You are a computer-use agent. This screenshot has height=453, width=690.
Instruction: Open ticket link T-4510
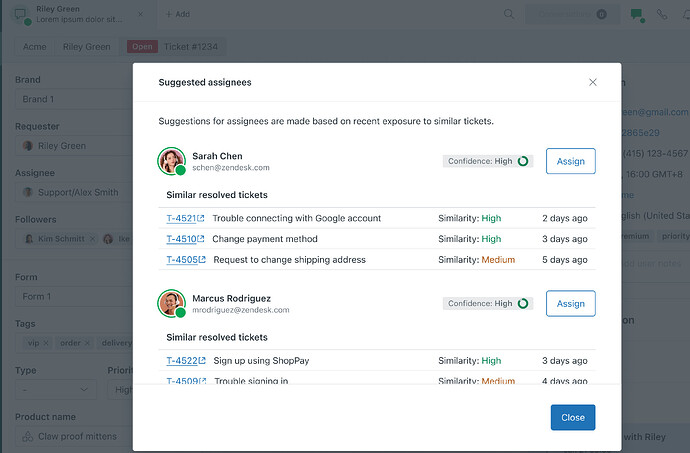185,239
